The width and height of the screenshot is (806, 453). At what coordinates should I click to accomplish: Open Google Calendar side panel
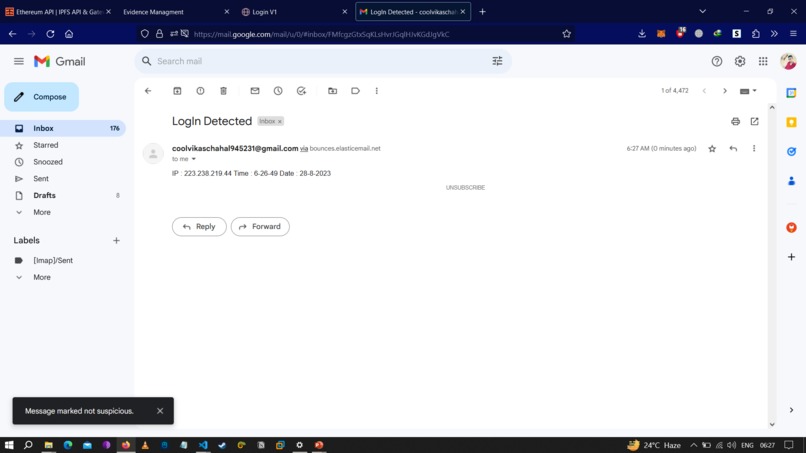click(792, 93)
